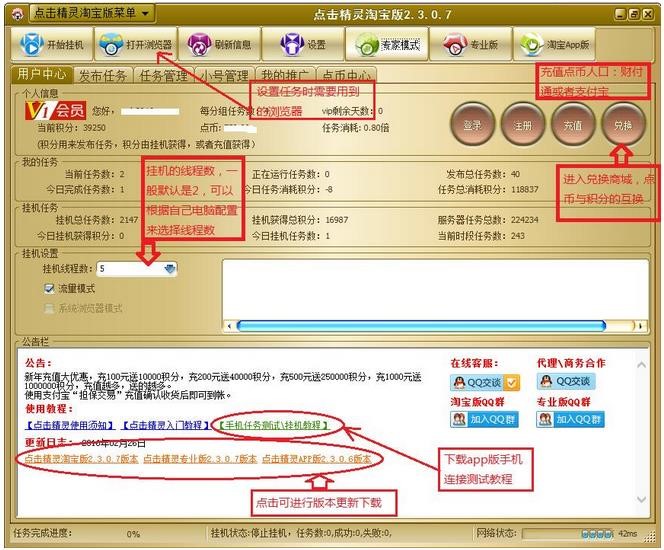Click the network status signal bar

point(567,533)
